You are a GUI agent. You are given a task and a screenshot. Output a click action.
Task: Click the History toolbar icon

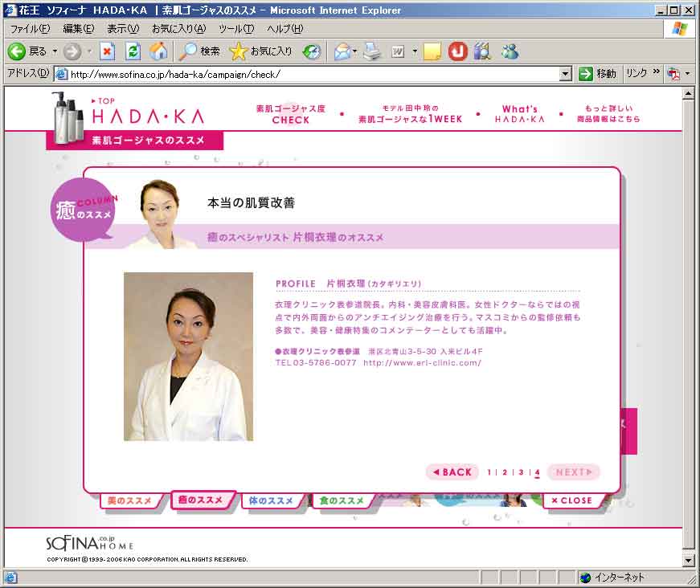[311, 51]
